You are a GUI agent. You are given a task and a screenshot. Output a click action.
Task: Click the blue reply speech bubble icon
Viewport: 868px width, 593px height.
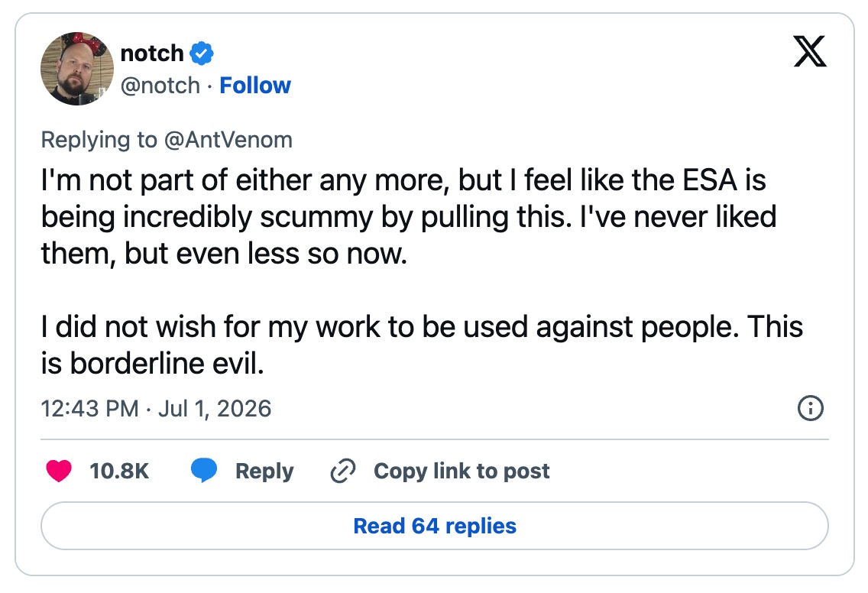(204, 470)
